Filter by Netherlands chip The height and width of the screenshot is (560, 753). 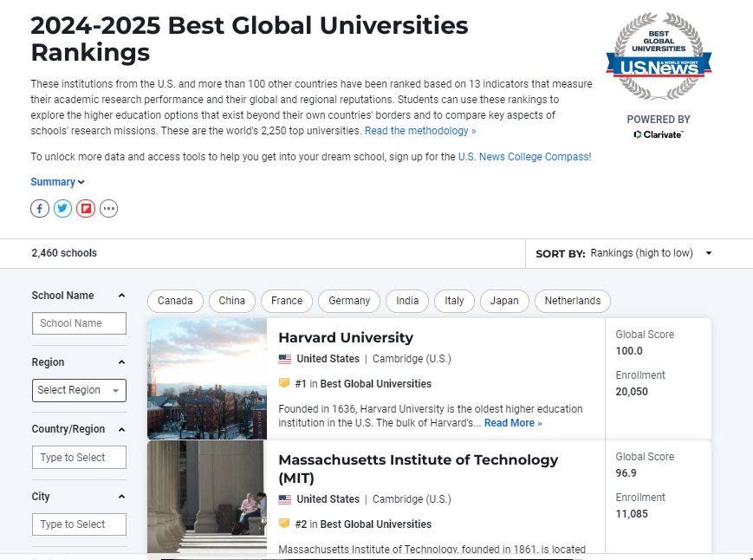[x=573, y=301]
